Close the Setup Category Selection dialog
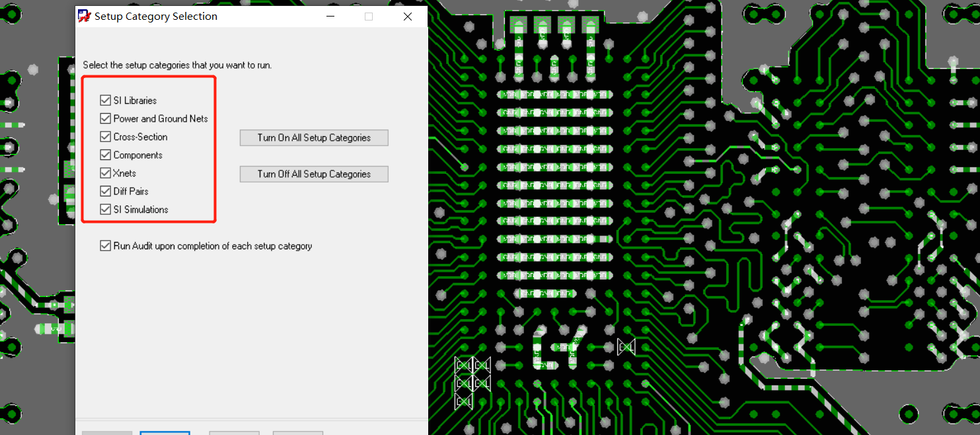The height and width of the screenshot is (435, 980). pos(408,17)
